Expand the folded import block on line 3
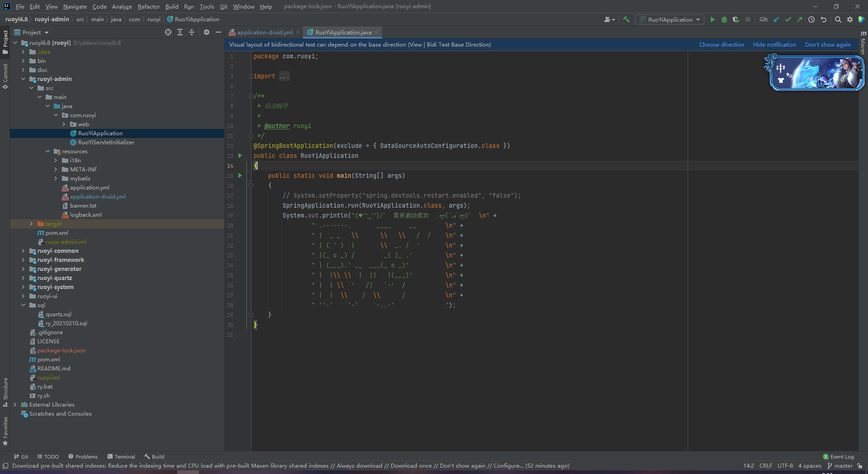The height and width of the screenshot is (474, 868). tap(251, 76)
